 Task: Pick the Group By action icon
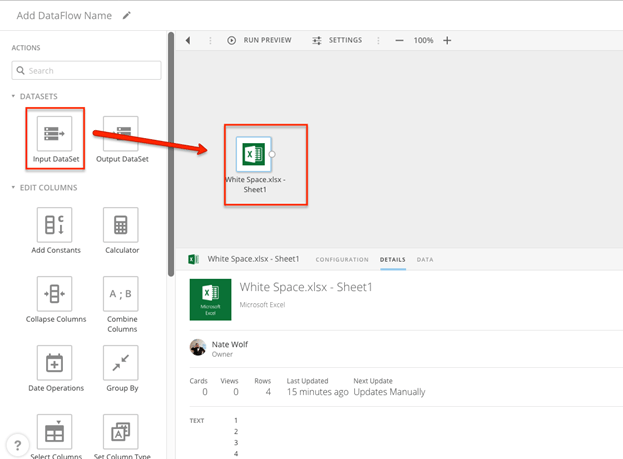[121, 363]
